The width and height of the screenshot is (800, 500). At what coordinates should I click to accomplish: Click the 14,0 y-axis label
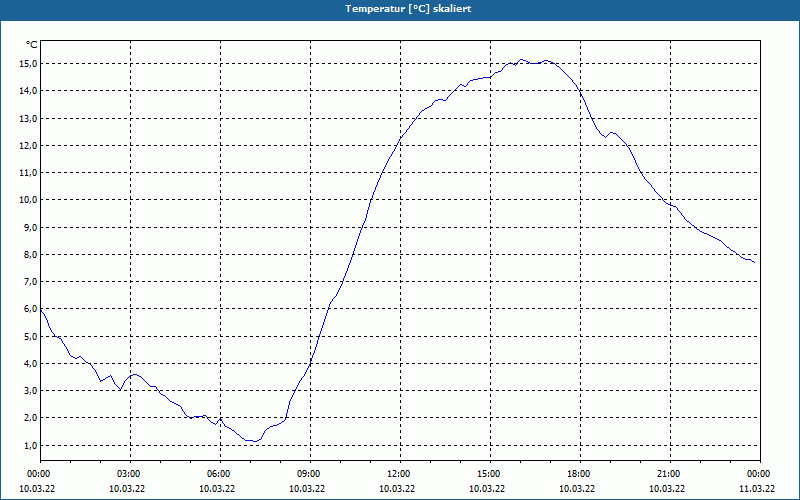click(28, 91)
